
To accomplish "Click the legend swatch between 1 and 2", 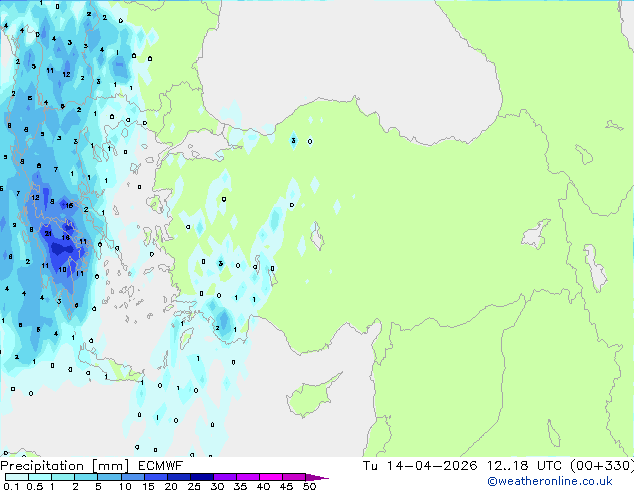I will pyautogui.click(x=63, y=477).
